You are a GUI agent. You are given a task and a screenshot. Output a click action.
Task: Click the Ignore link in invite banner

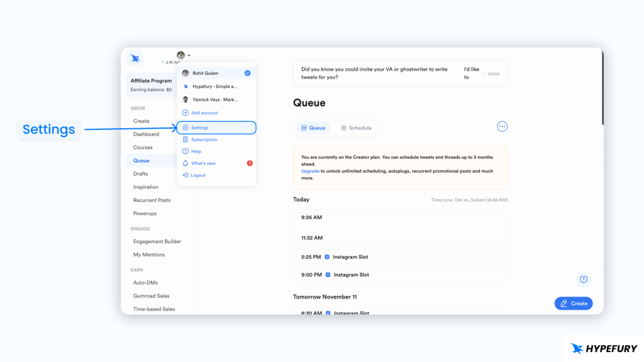[494, 74]
